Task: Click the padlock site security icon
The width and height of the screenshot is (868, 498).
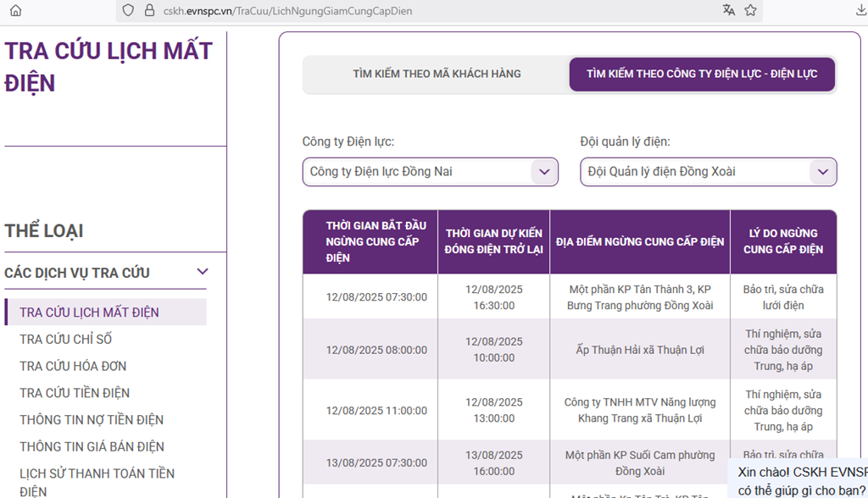Action: tap(149, 10)
